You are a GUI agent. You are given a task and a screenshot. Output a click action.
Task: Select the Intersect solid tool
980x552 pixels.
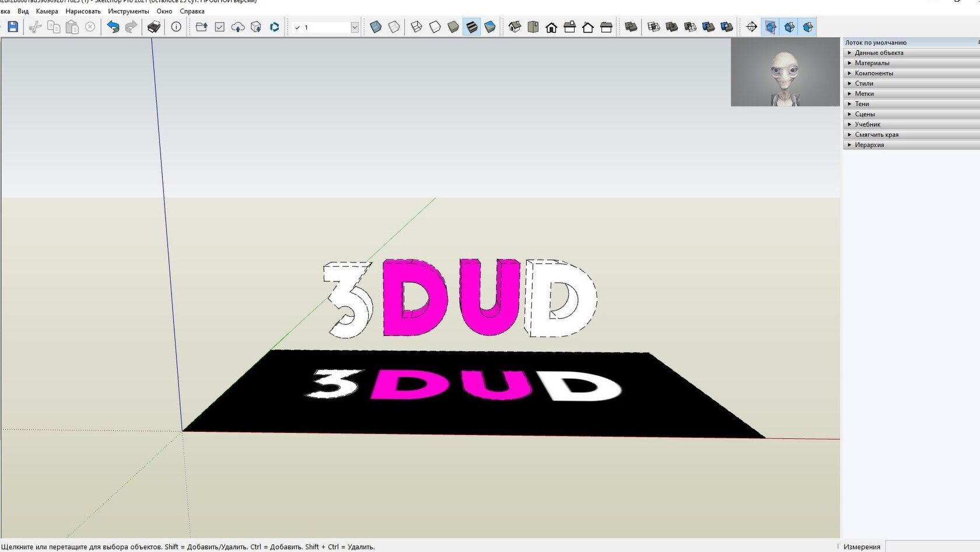(653, 27)
